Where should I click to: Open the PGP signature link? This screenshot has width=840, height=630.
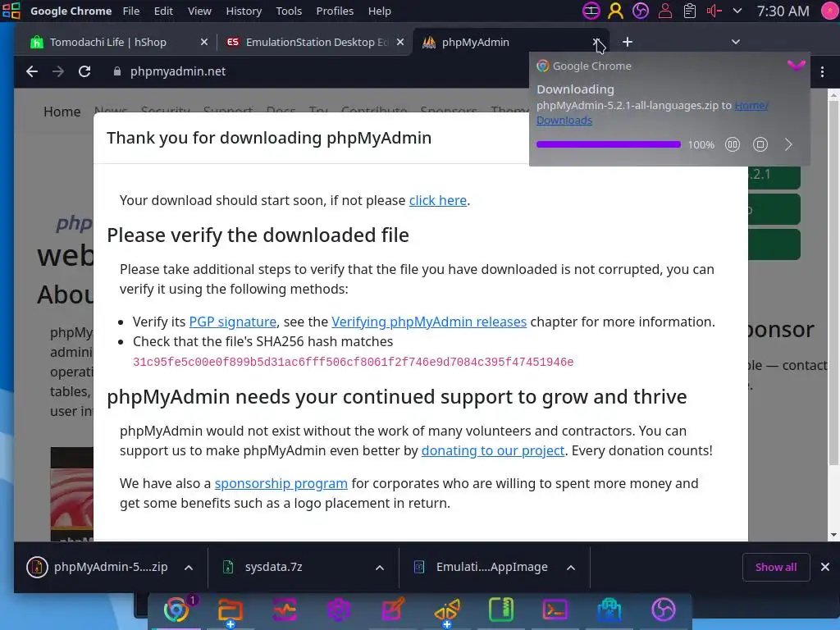tap(232, 322)
